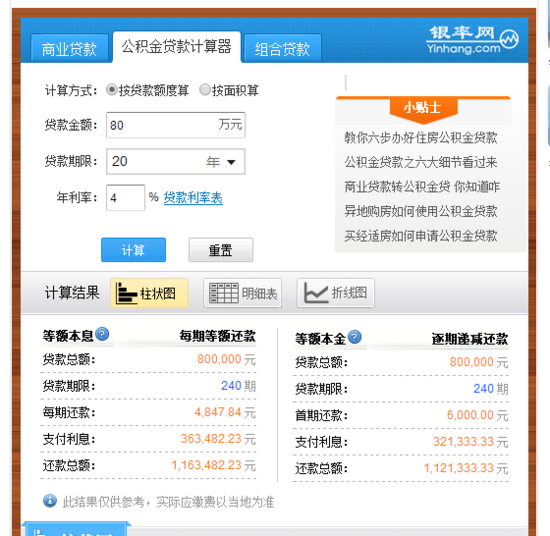
Task: Click the 逐期递减还款 header text
Action: (x=470, y=339)
